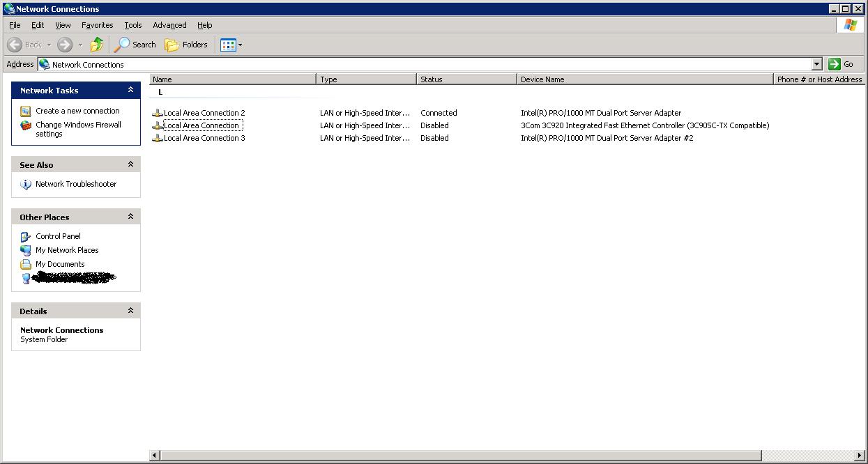Image resolution: width=868 pixels, height=464 pixels.
Task: Click Intel PRO/1000 MT Adapter #2 cell
Action: click(x=607, y=138)
